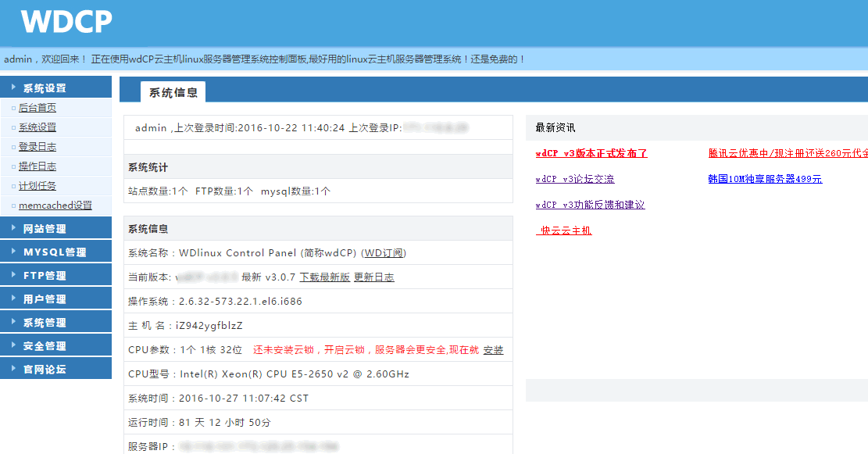
Task: Open the 计划任务 page
Action: coord(38,186)
